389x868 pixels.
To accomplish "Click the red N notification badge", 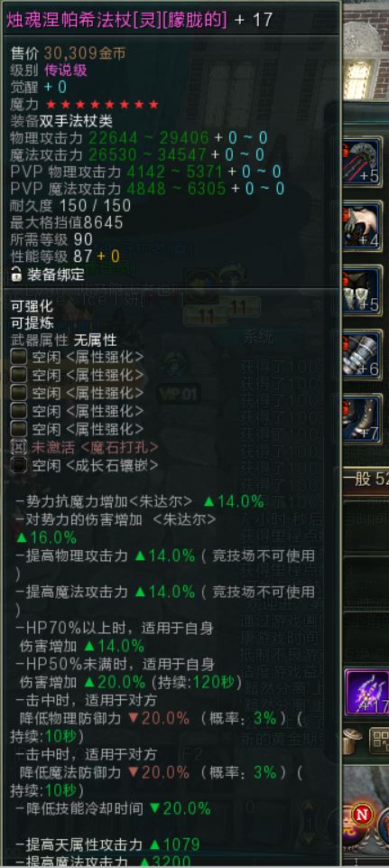I will coord(363,814).
